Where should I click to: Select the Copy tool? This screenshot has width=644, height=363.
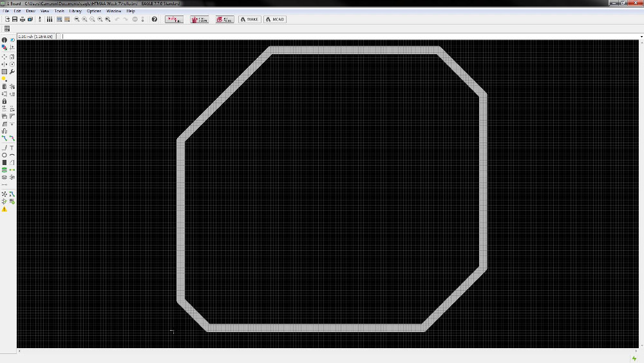point(12,57)
